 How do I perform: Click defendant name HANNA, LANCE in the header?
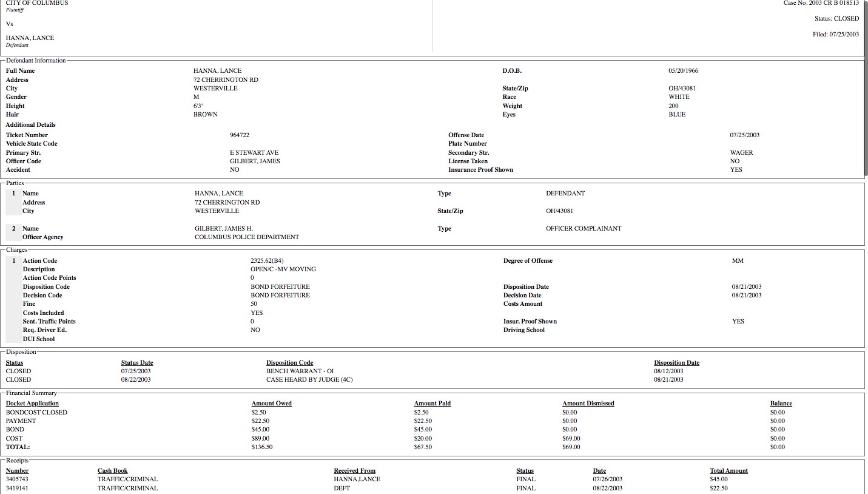(30, 38)
